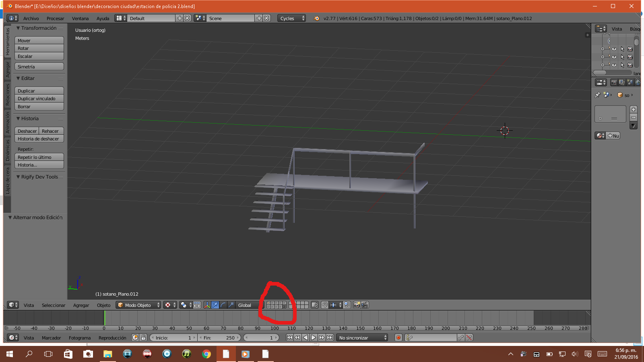Add a new screen layout next to Default
The width and height of the screenshot is (644, 362).
click(x=180, y=18)
